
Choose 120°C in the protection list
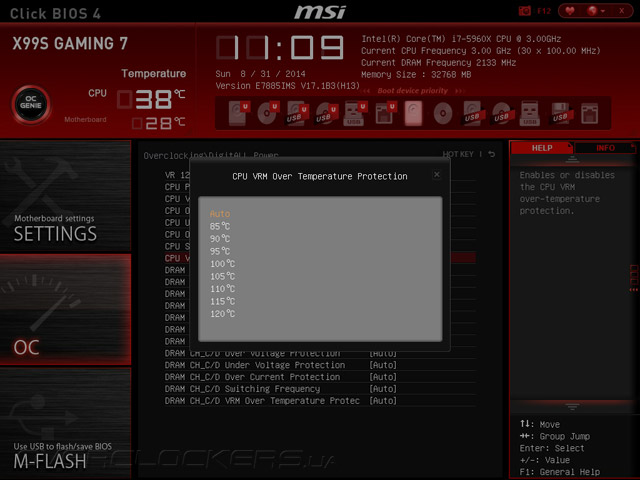point(222,314)
